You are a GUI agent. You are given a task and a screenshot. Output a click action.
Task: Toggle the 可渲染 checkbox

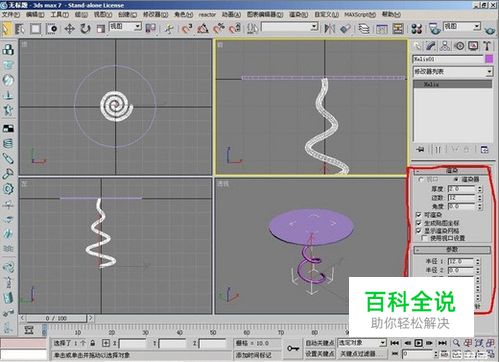click(419, 215)
